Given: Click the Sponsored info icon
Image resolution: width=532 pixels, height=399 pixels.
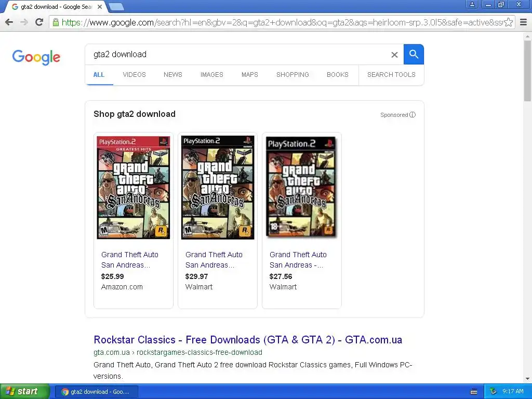Looking at the screenshot, I should 413,115.
